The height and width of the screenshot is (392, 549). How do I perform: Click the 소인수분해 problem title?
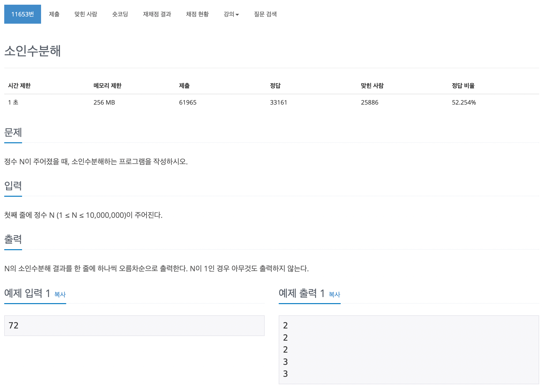click(33, 51)
